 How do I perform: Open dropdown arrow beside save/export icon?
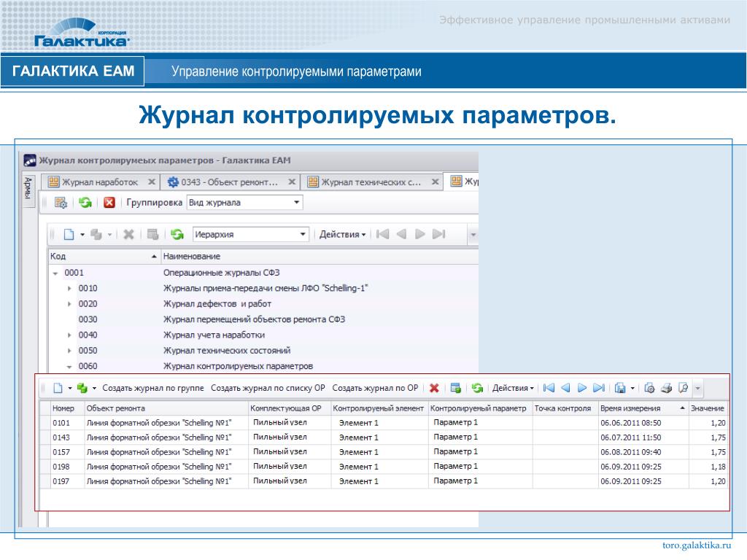click(x=632, y=388)
